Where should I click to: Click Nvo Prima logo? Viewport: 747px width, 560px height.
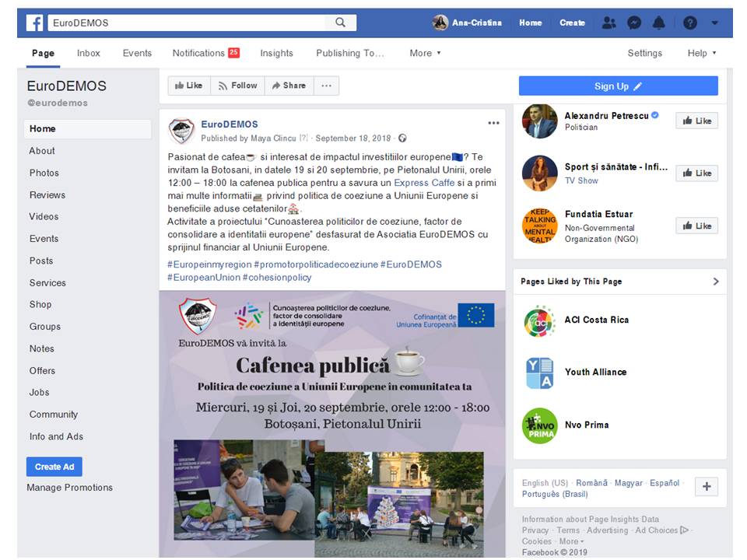[540, 425]
